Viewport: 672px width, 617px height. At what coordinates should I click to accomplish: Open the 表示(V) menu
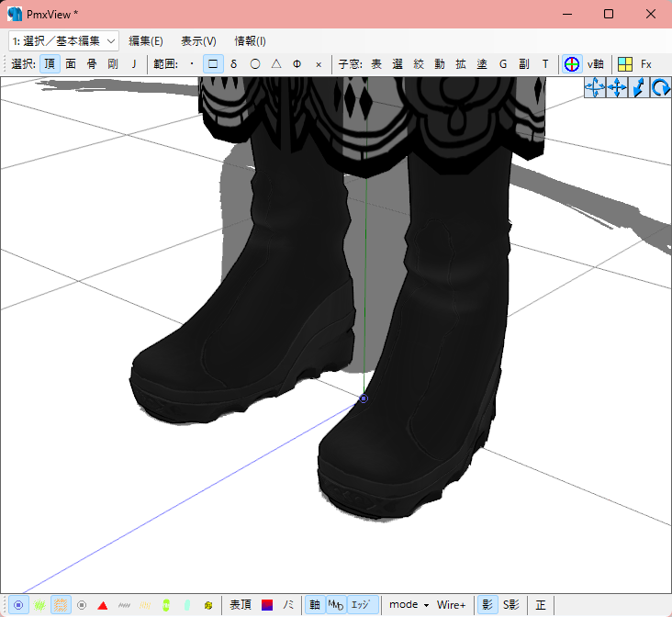198,40
